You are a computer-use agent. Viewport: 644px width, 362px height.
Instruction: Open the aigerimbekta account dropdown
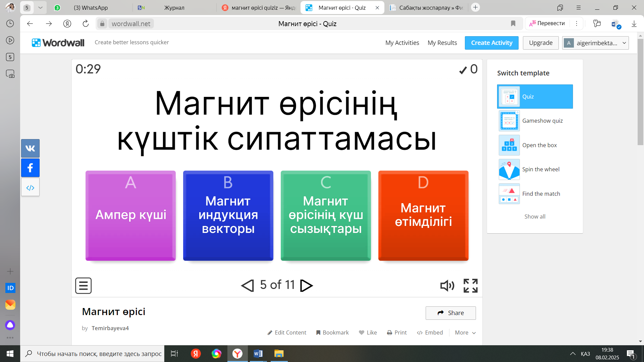(595, 43)
